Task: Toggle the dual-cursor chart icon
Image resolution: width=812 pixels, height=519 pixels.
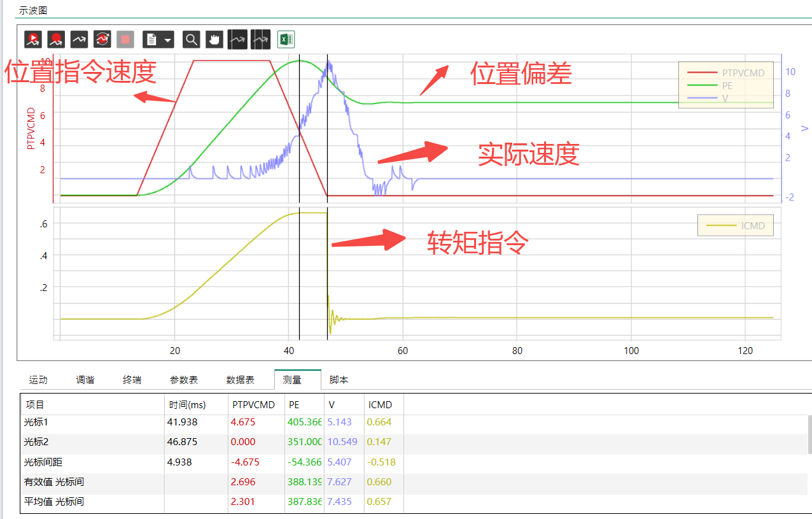Action: [261, 39]
